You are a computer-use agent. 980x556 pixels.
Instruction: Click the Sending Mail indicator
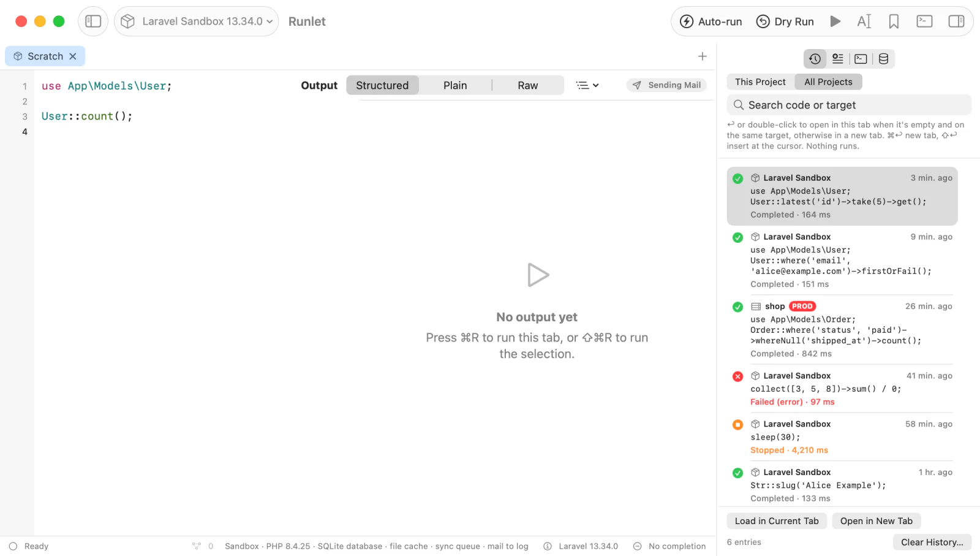pyautogui.click(x=666, y=85)
